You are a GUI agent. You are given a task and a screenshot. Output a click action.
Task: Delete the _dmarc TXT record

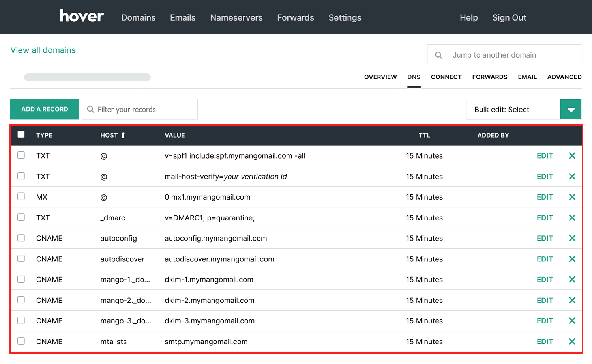tap(572, 218)
